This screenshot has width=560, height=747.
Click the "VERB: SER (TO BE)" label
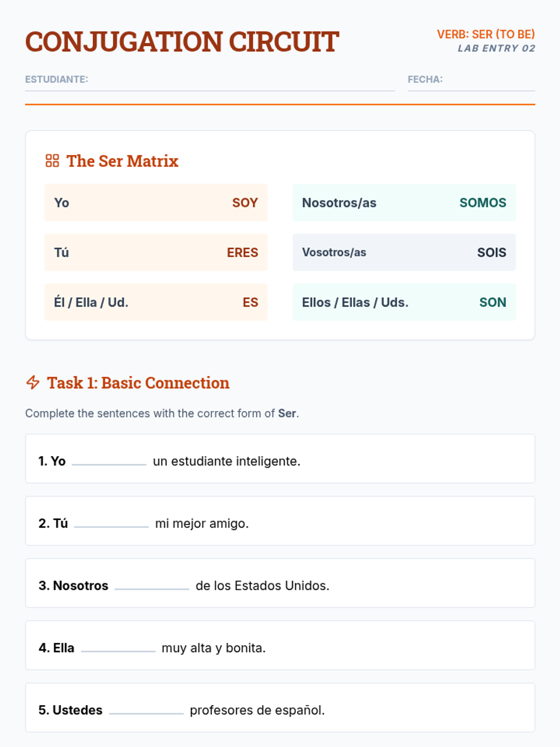point(486,34)
